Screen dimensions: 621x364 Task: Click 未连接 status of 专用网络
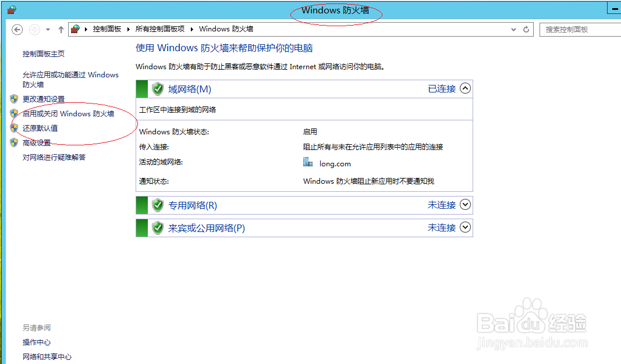(x=442, y=205)
